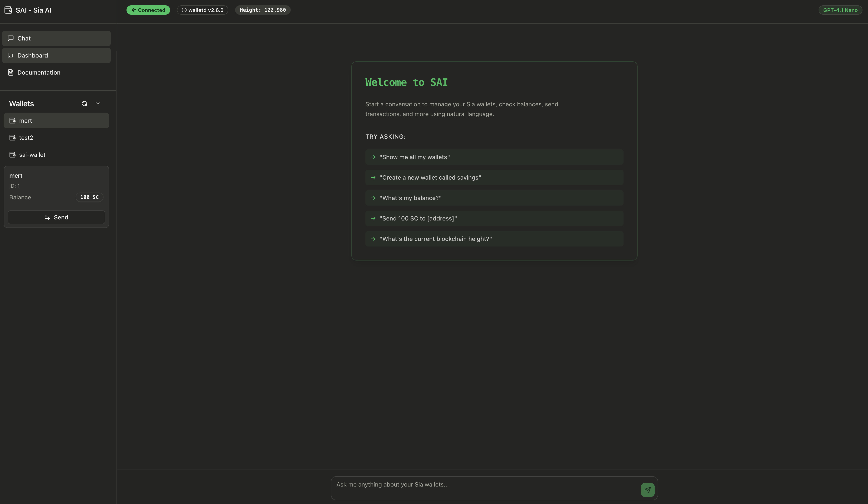Image resolution: width=868 pixels, height=504 pixels.
Task: Click the ID: 1 wallet identifier
Action: (x=14, y=186)
